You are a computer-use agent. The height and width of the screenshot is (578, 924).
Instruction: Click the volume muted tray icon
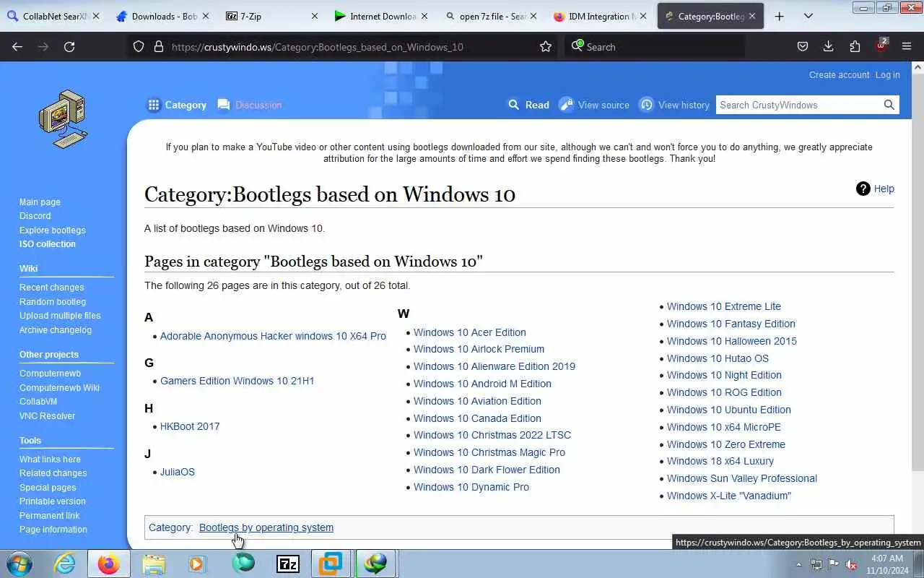[851, 564]
